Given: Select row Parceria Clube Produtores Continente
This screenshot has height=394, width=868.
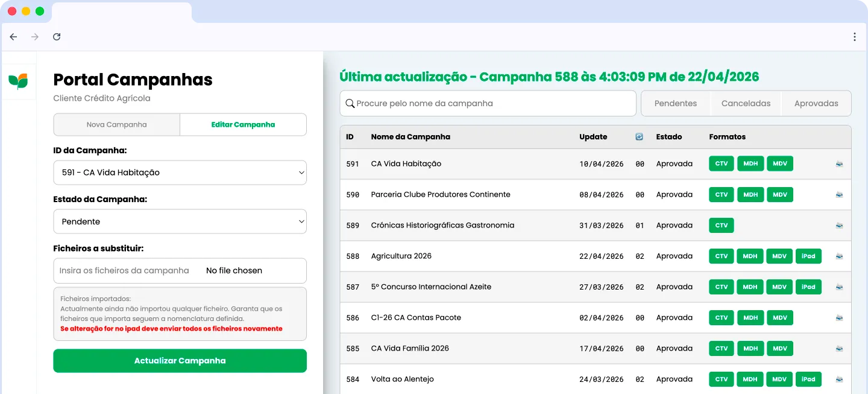Looking at the screenshot, I should coord(596,195).
